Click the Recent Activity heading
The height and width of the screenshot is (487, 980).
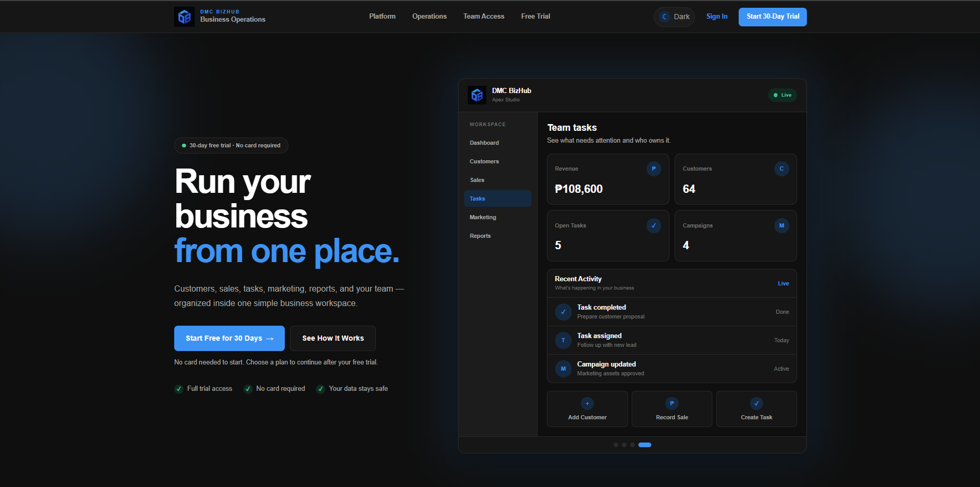578,279
